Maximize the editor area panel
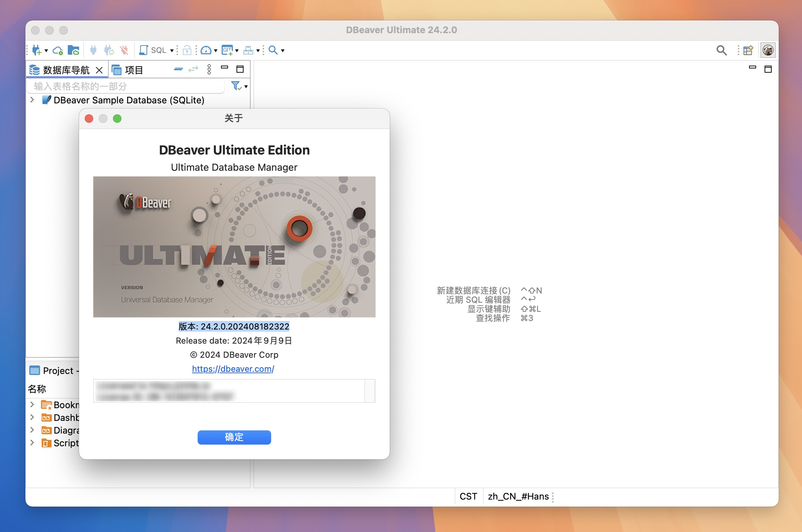The height and width of the screenshot is (532, 802). point(768,69)
